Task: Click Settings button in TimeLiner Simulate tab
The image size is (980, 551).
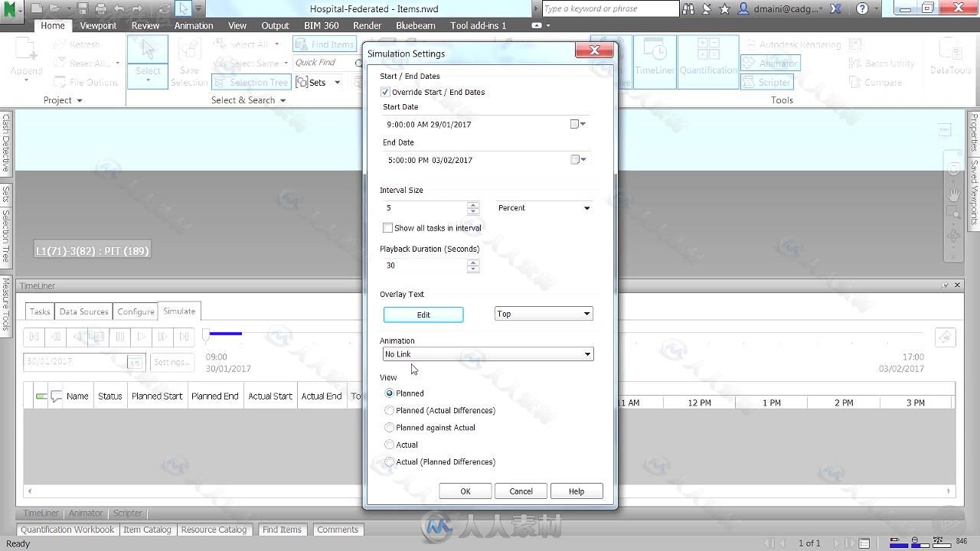Action: (171, 362)
